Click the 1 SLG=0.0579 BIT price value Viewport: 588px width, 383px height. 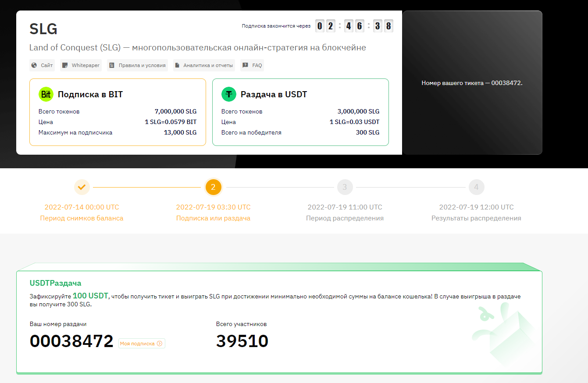tap(171, 122)
